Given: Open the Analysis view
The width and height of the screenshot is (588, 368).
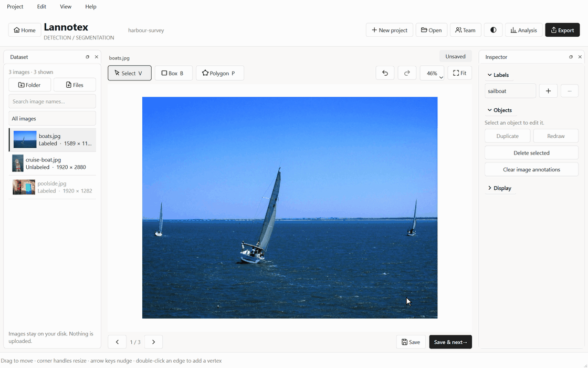Looking at the screenshot, I should (523, 30).
